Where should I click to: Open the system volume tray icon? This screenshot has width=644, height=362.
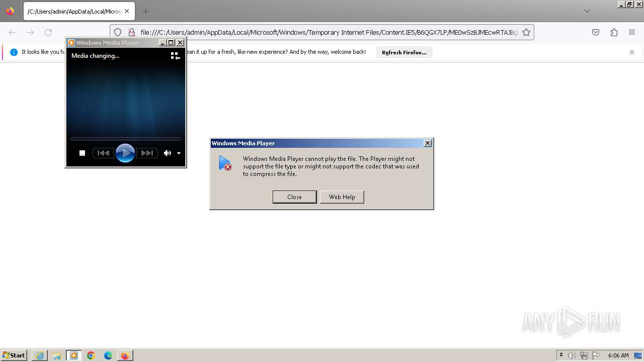572,355
